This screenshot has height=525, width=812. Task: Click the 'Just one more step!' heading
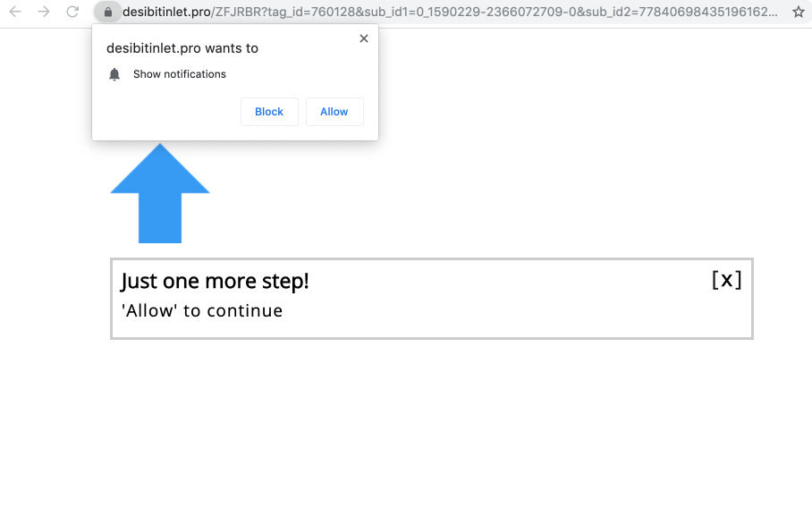point(215,281)
